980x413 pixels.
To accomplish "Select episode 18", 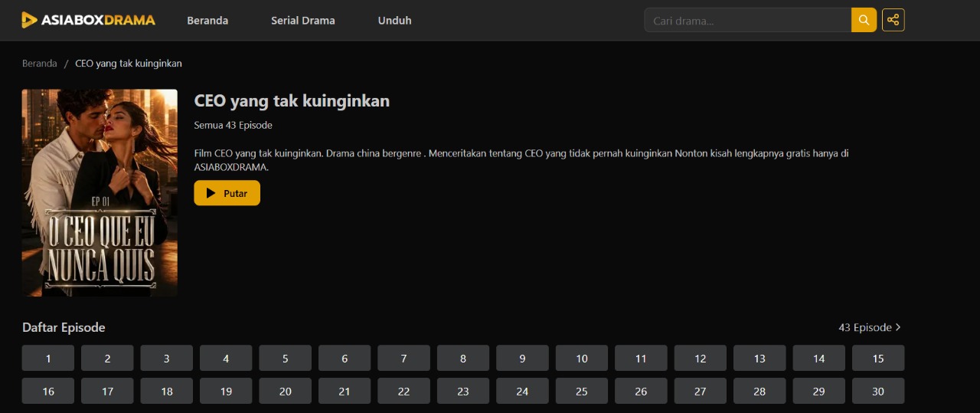I will (x=167, y=391).
